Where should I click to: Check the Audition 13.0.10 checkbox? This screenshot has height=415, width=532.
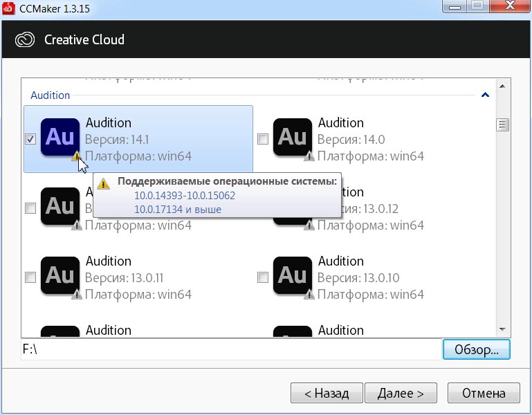point(263,277)
